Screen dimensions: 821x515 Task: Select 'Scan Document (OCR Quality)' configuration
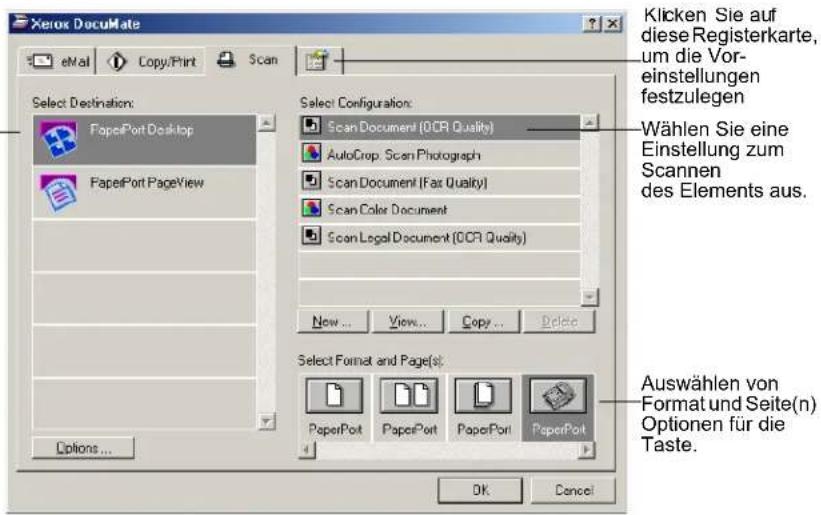tap(439, 127)
